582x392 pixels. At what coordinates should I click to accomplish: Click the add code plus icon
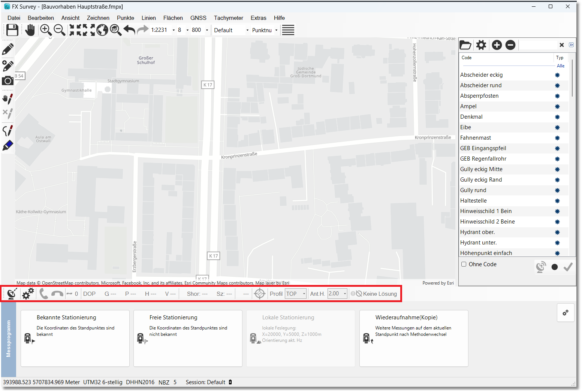pos(497,45)
